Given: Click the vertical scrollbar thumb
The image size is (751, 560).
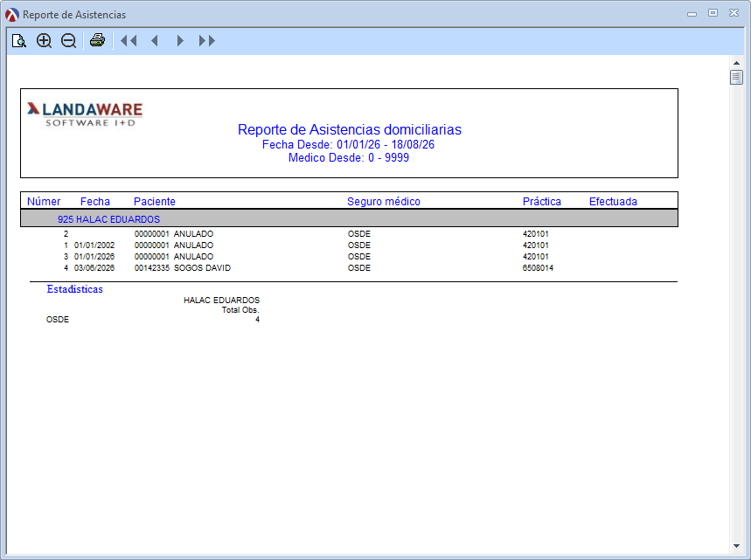Looking at the screenshot, I should click(x=736, y=77).
